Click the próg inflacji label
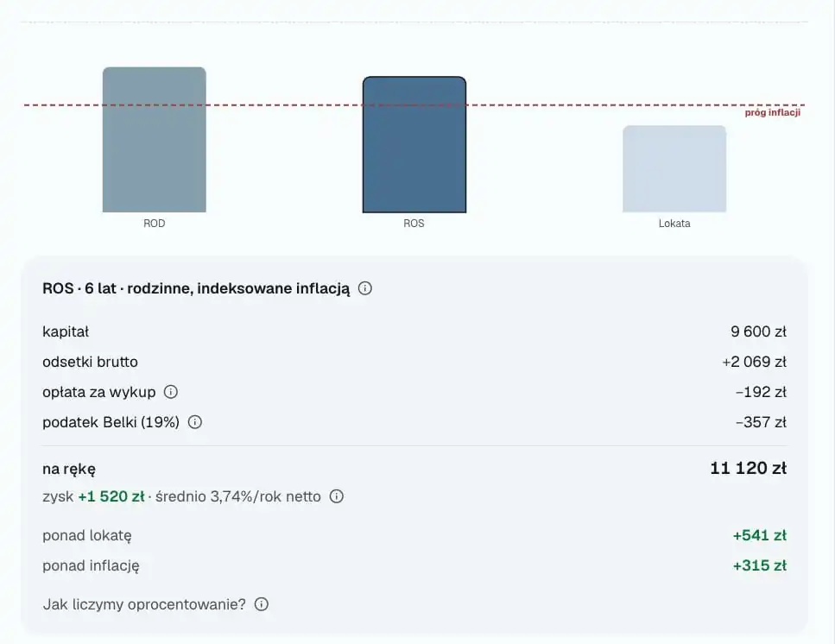The width and height of the screenshot is (835, 644). [x=773, y=113]
